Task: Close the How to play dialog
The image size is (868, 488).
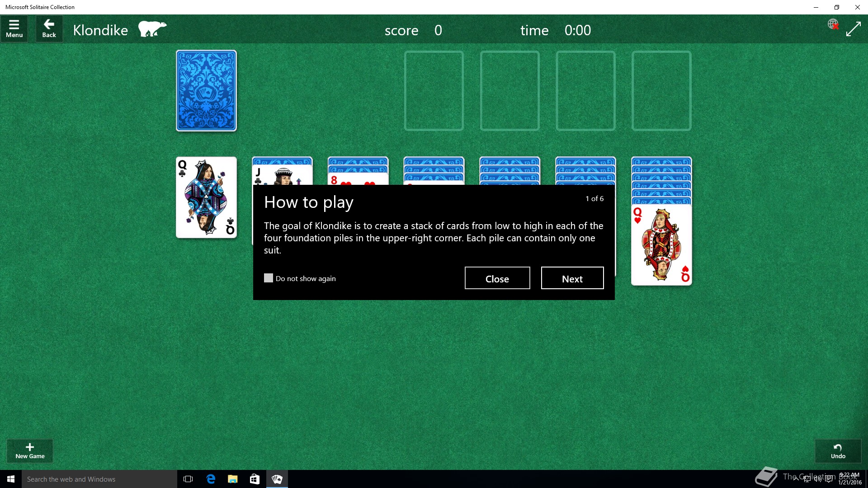Action: [497, 278]
